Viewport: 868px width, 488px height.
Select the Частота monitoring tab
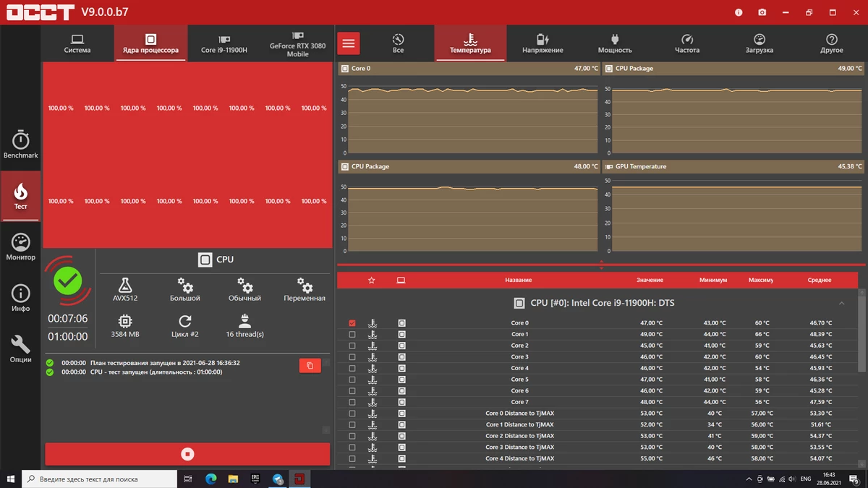(x=687, y=43)
